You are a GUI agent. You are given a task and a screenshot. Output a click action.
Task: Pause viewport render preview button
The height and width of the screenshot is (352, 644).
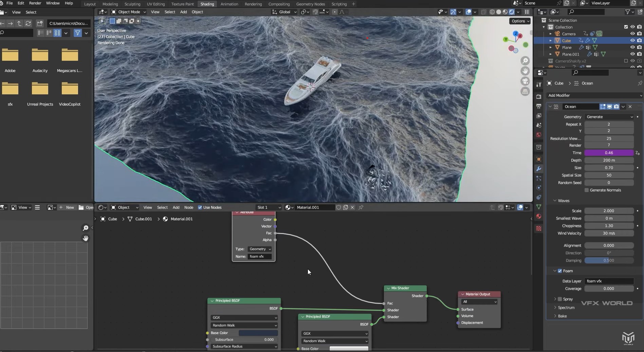pos(527,12)
